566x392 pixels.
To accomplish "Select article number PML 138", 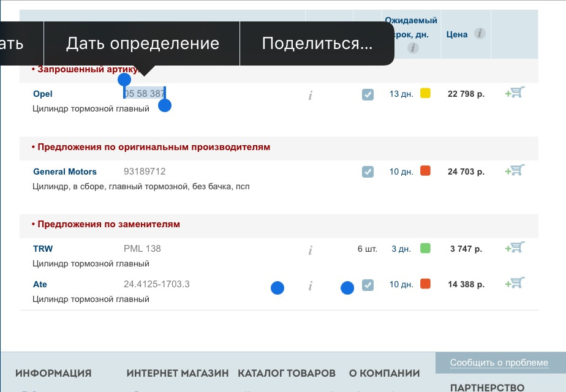I will coord(142,248).
